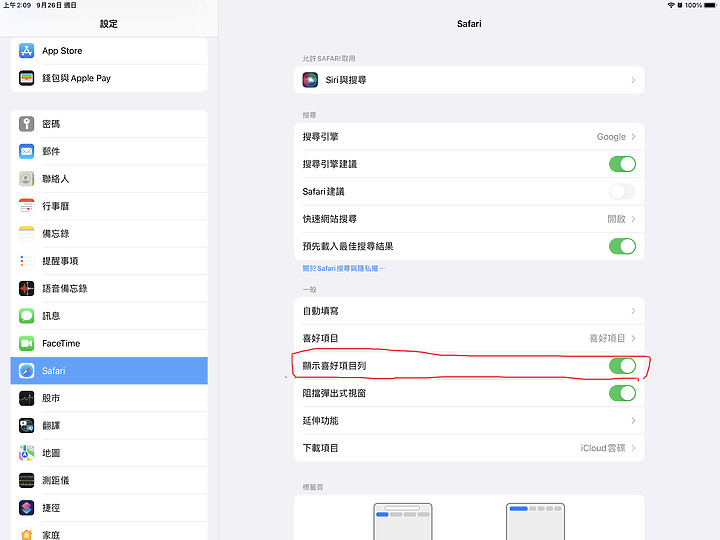Turn off 顯示喜好項目列 switch

point(622,366)
